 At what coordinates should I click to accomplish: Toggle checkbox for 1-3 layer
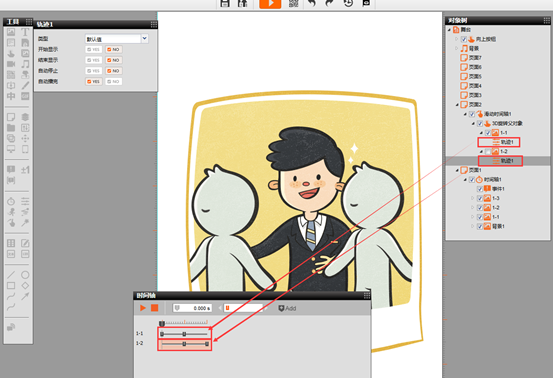(480, 198)
